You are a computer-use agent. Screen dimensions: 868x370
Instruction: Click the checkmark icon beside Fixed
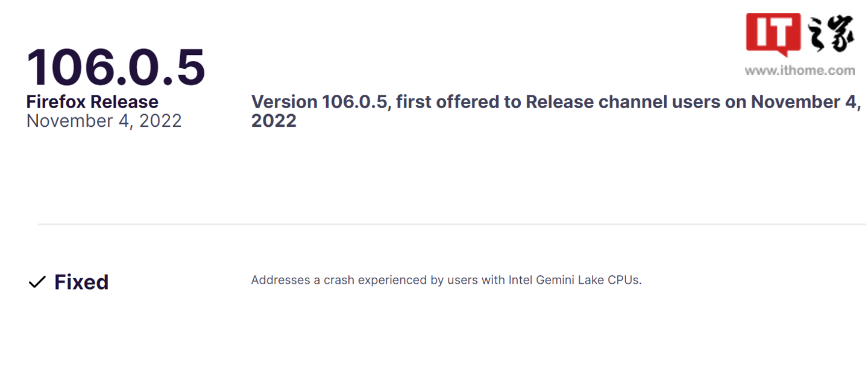(37, 282)
